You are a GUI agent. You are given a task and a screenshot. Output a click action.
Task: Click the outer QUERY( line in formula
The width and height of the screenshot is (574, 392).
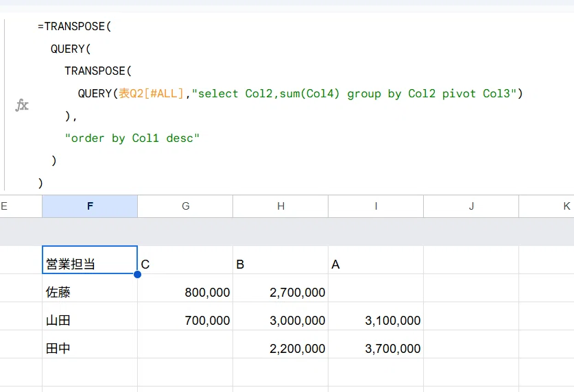pyautogui.click(x=71, y=49)
